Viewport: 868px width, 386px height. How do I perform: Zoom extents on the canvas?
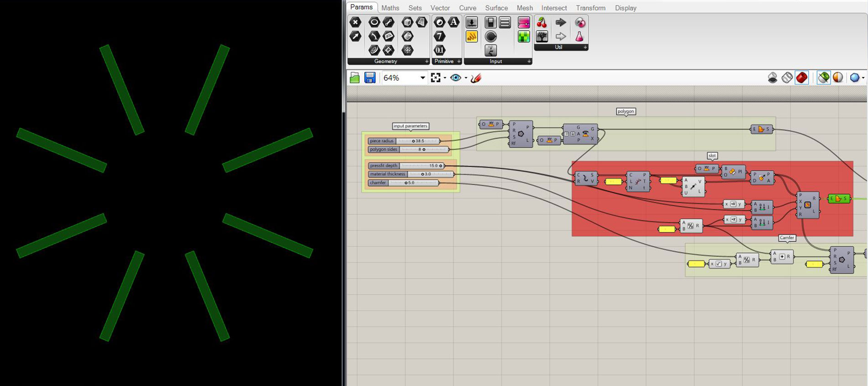tap(436, 78)
